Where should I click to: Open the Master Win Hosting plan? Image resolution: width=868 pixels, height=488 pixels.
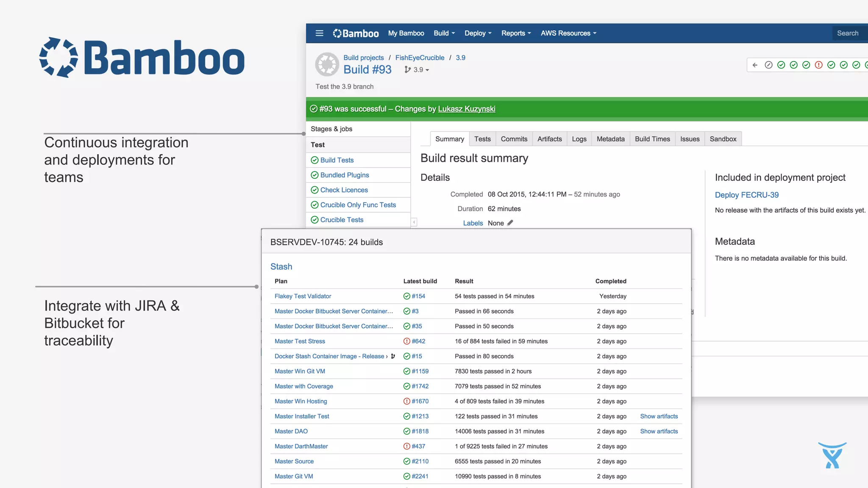tap(300, 401)
